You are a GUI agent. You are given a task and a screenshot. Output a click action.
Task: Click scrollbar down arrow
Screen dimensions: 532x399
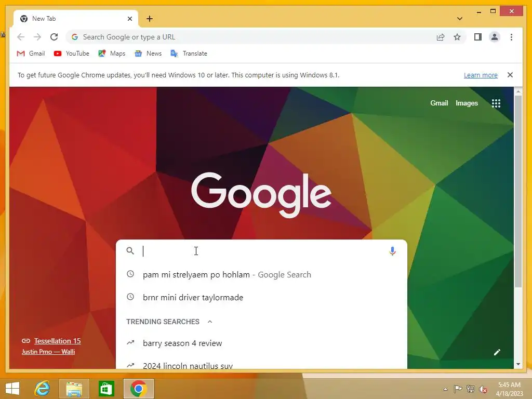coord(518,364)
